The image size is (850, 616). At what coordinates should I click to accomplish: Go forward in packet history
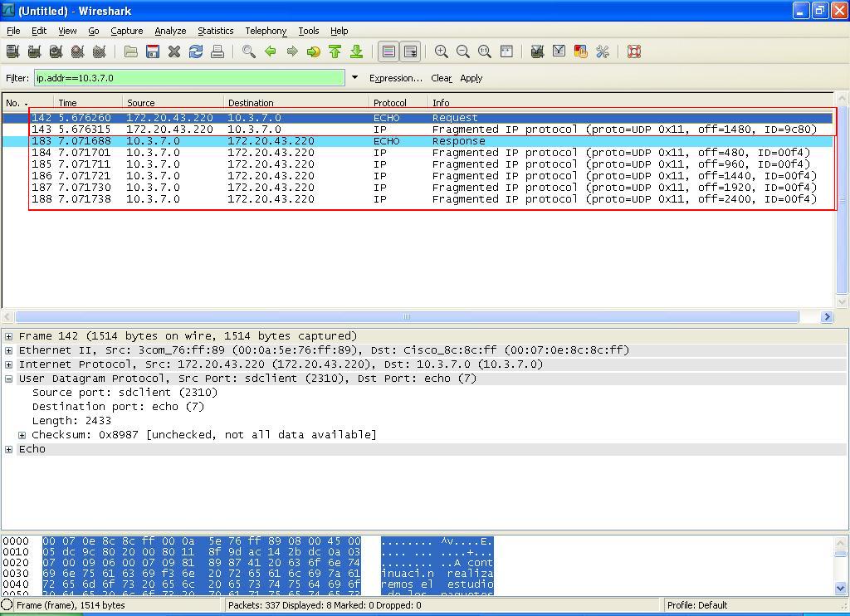292,51
